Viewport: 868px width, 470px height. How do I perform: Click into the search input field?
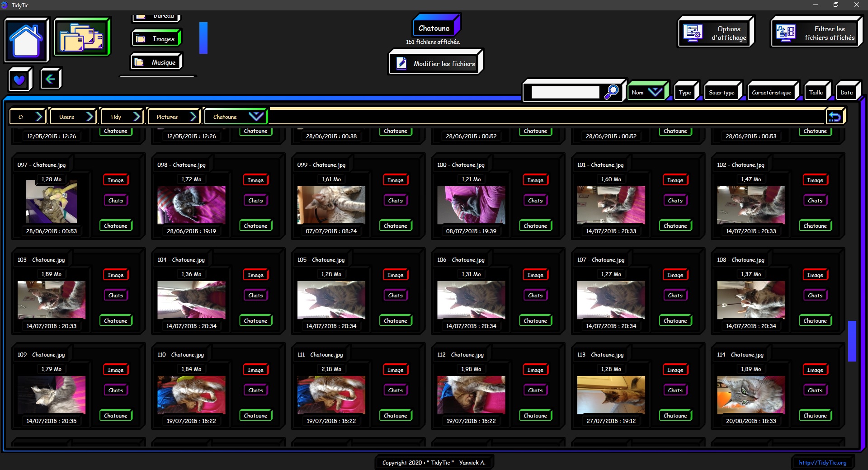pyautogui.click(x=565, y=92)
